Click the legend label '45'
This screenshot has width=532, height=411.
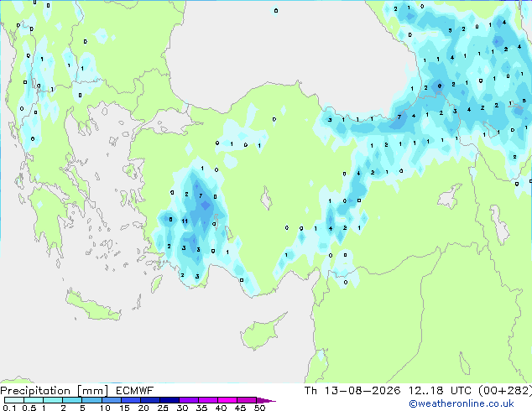tap(240, 408)
